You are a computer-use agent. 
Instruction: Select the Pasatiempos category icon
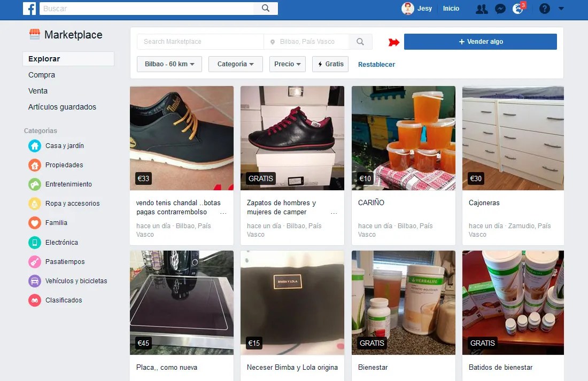(x=36, y=261)
